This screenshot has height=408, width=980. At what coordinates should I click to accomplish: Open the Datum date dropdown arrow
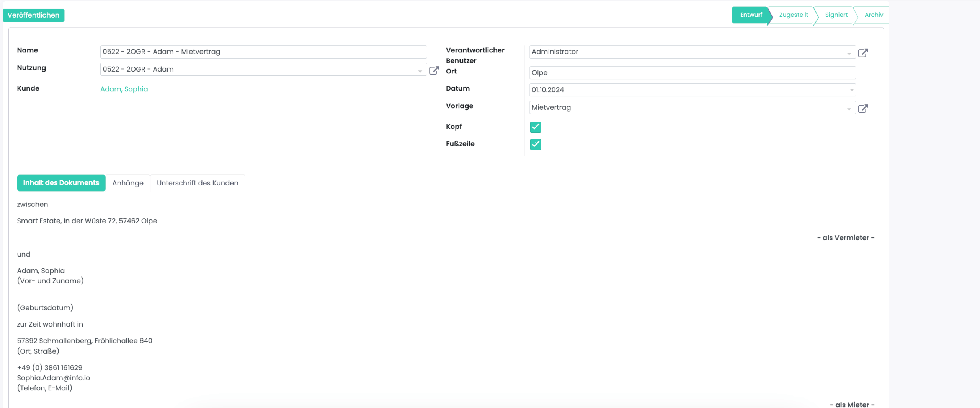[851, 90]
